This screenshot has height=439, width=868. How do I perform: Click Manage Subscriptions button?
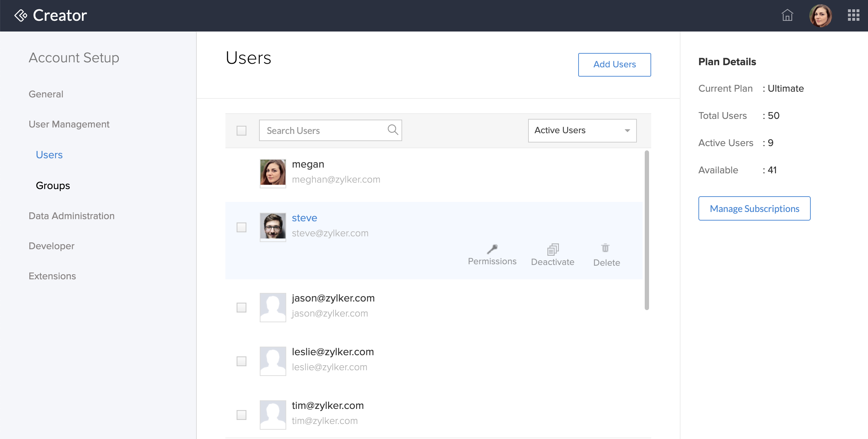pyautogui.click(x=754, y=208)
